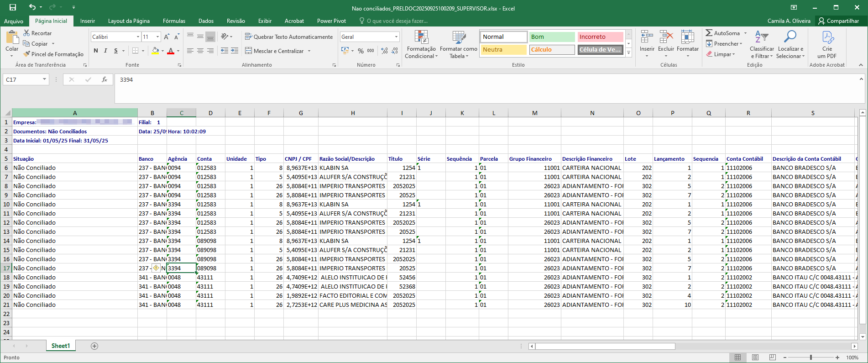868x363 pixels.
Task: Click the percent style icon
Action: [x=361, y=51]
